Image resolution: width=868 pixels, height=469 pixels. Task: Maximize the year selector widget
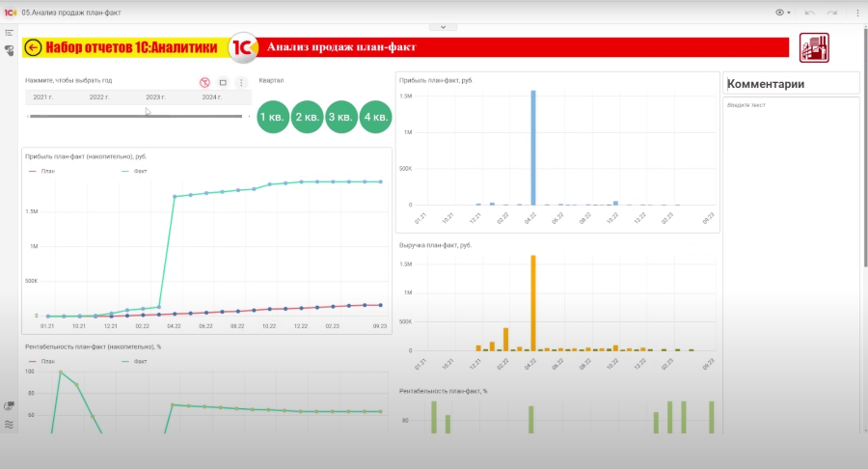click(x=223, y=82)
